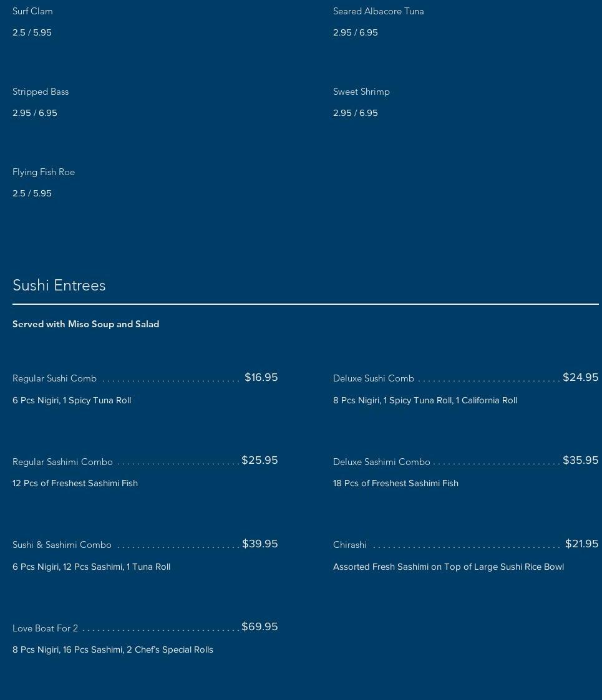The width and height of the screenshot is (602, 700).
Task: Click the $69.95 price label
Action: point(260,626)
